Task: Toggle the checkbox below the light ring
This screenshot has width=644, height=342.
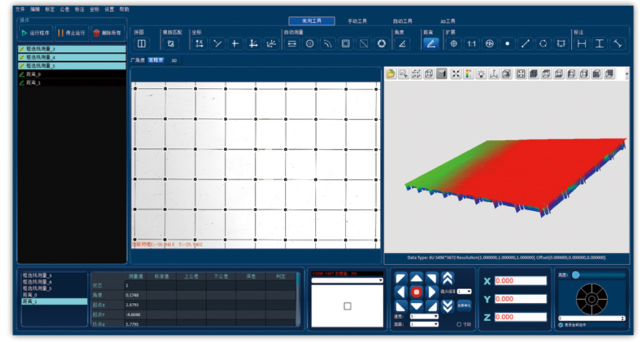Action: point(561,324)
